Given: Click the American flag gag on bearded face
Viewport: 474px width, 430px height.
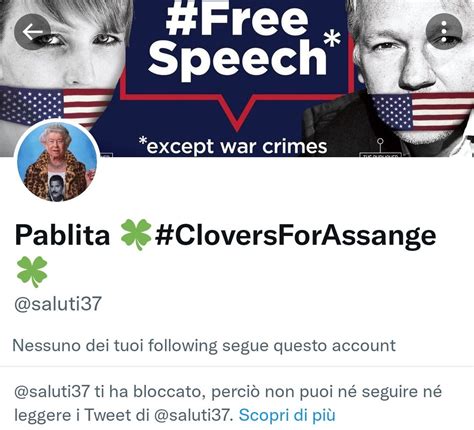Looking at the screenshot, I should click(x=422, y=112).
